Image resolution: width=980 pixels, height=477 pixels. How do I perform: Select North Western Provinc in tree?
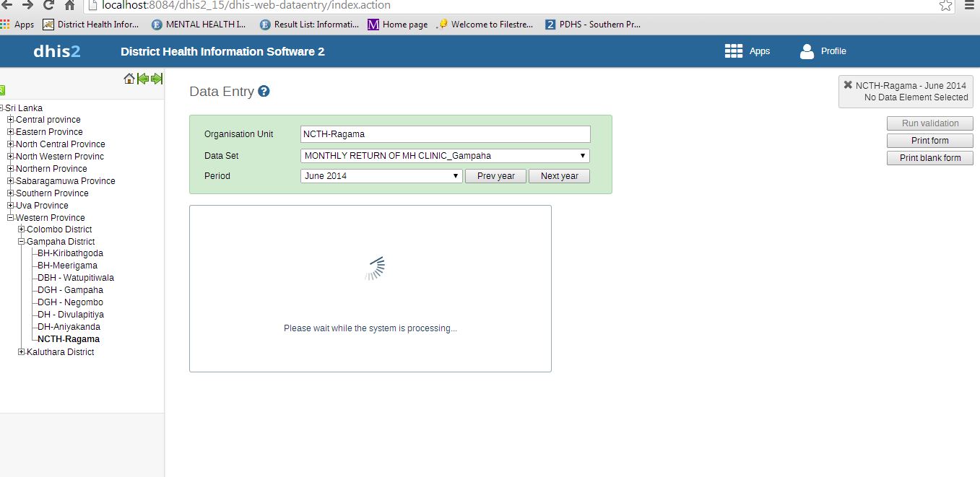(60, 157)
